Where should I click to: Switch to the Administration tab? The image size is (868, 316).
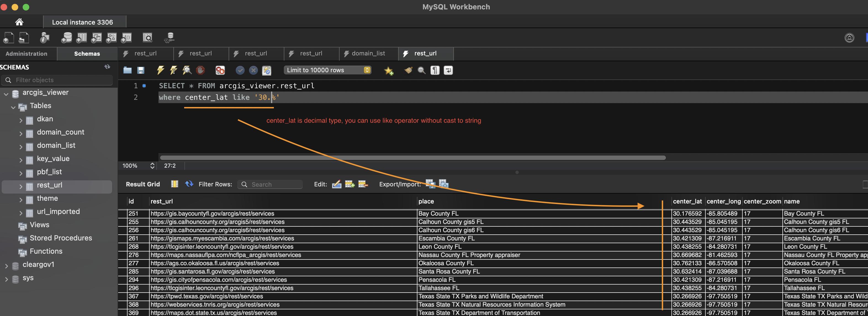point(26,53)
